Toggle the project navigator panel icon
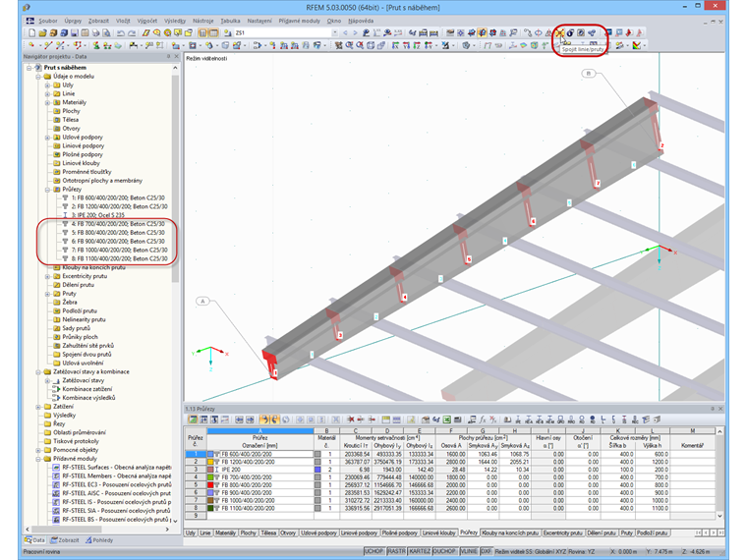The height and width of the screenshot is (560, 747). click(x=202, y=32)
